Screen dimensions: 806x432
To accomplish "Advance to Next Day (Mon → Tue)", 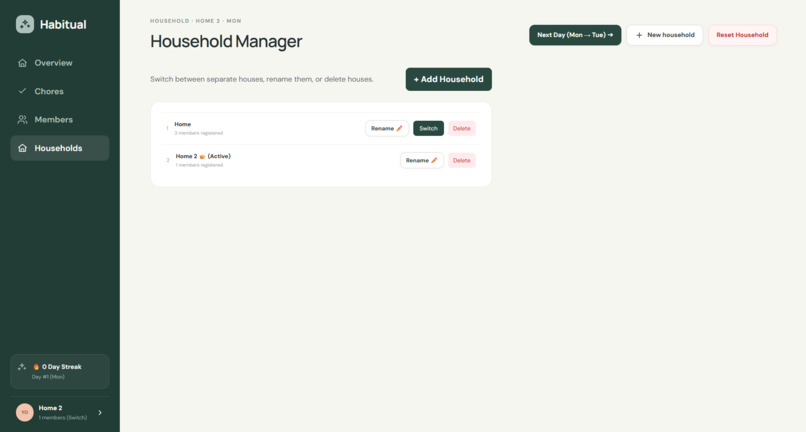I will coord(575,35).
